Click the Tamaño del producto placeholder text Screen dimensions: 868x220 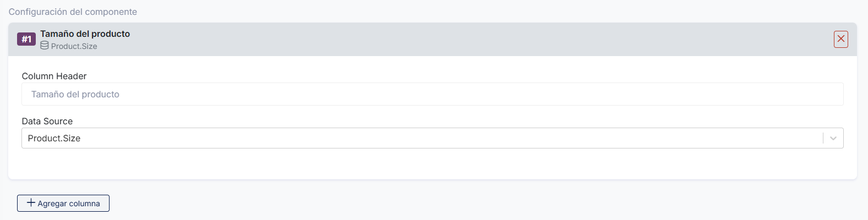[x=75, y=95]
